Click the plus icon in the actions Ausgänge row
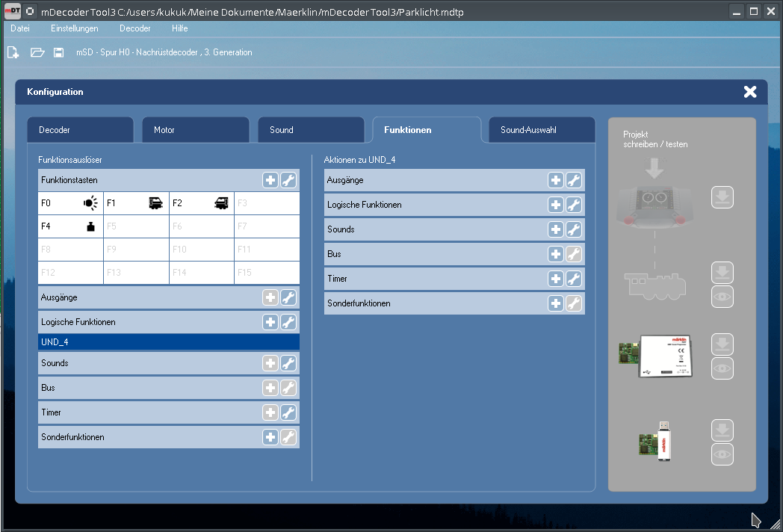 pyautogui.click(x=556, y=180)
